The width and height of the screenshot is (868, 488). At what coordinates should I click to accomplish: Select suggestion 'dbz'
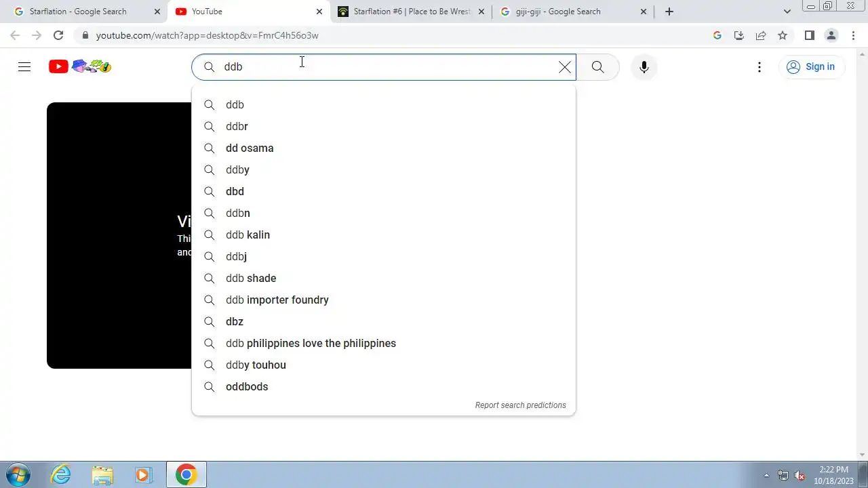(384, 321)
